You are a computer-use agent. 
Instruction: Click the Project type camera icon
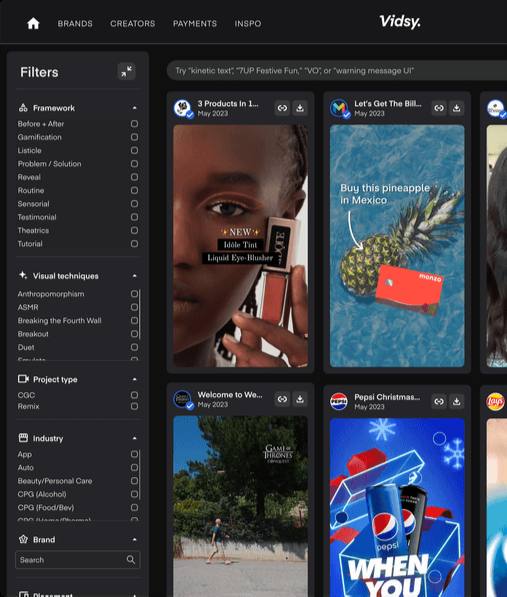click(23, 379)
